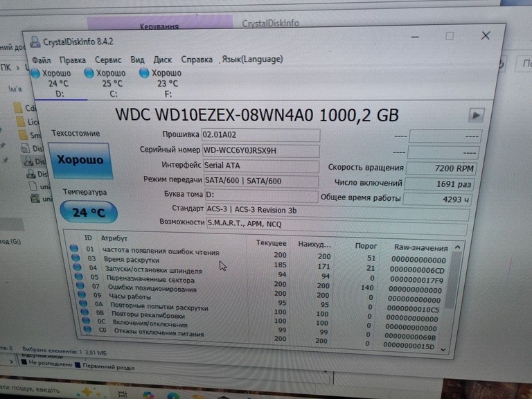Click the Хорошо health status button
Viewport: 532px width, 399px height.
coord(80,161)
